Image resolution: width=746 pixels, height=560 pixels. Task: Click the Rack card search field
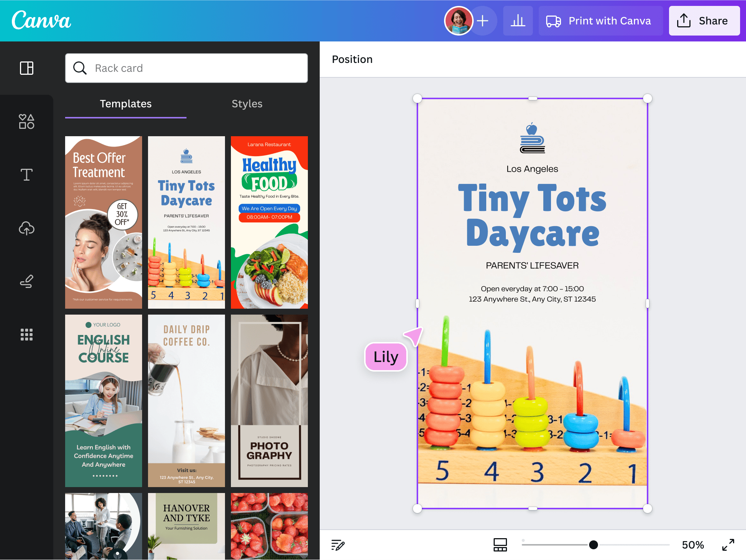click(x=186, y=68)
